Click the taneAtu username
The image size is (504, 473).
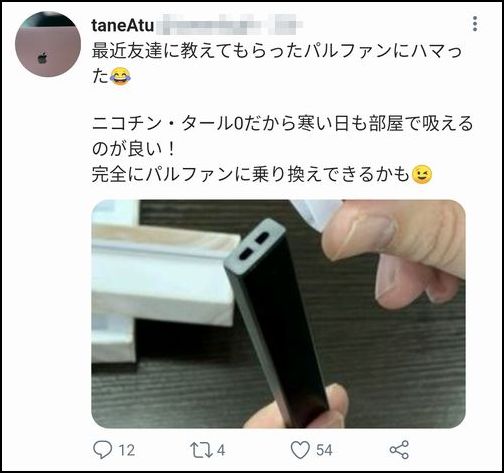point(122,26)
